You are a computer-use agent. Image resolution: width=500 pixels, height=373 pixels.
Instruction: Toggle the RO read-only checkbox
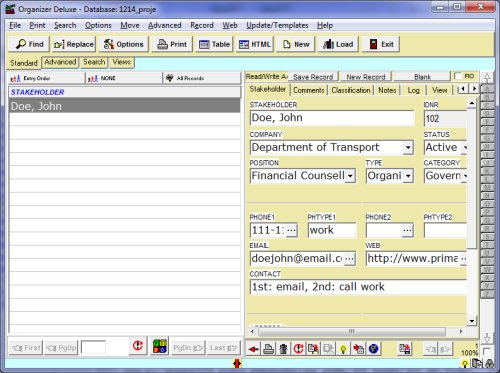[x=458, y=76]
